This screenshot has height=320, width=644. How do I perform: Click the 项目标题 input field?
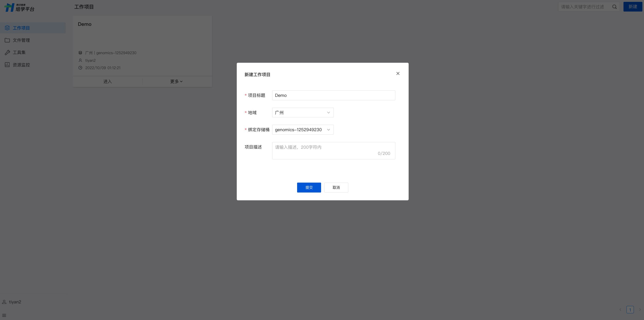pos(333,95)
